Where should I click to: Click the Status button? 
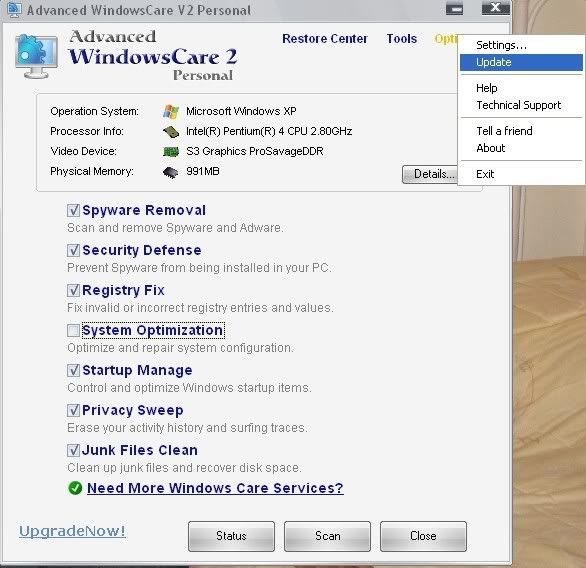(231, 536)
